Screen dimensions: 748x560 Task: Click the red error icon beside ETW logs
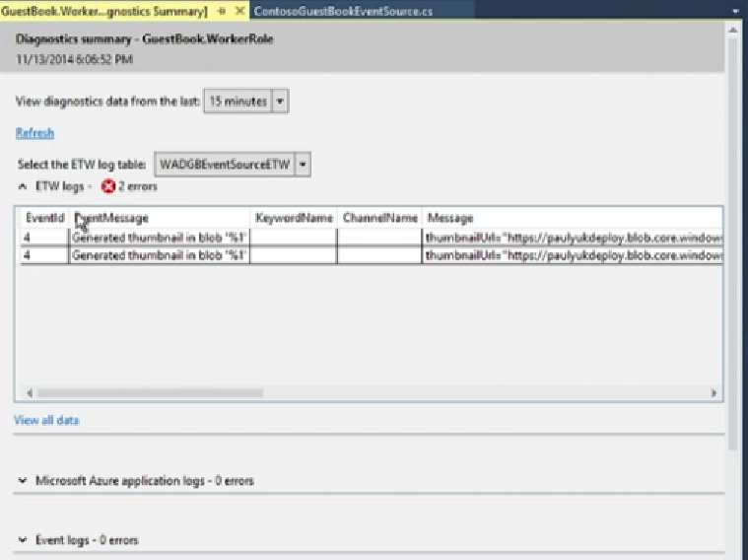[x=108, y=186]
